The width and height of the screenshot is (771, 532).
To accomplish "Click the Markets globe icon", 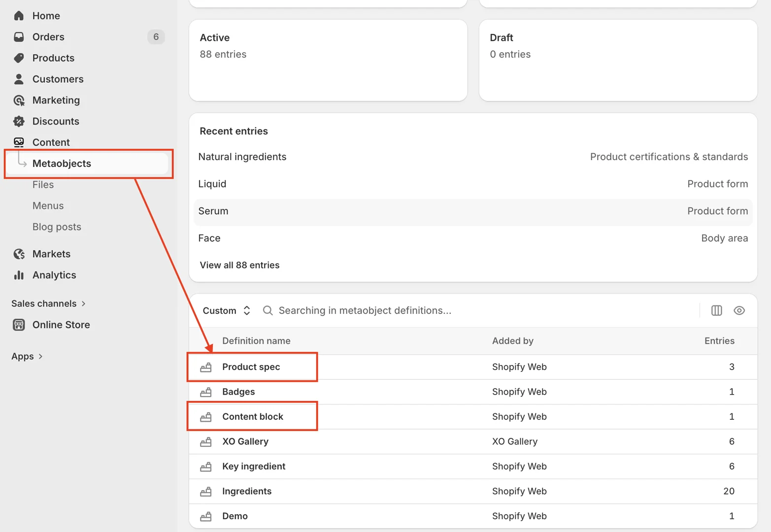I will 19,254.
